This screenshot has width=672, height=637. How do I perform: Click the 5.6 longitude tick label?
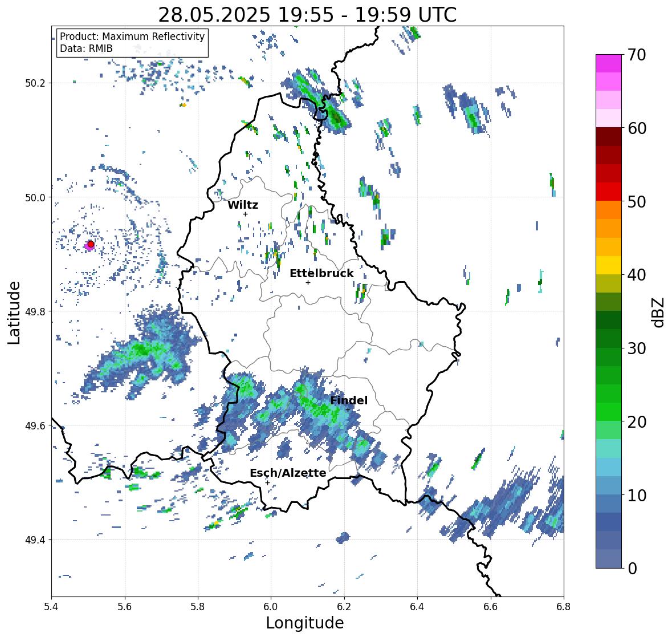click(x=125, y=607)
